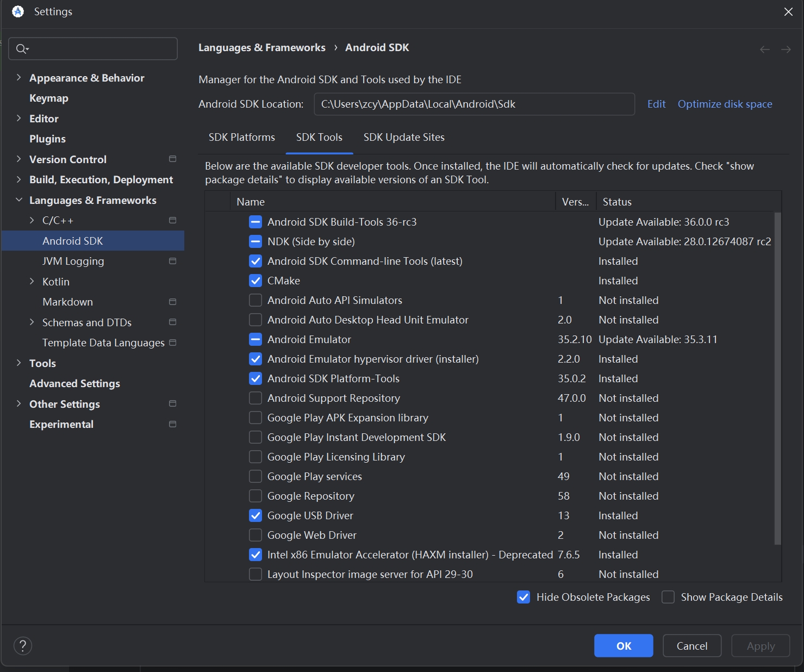Expand the Kotlin settings group
This screenshot has width=804, height=672.
pyautogui.click(x=32, y=282)
